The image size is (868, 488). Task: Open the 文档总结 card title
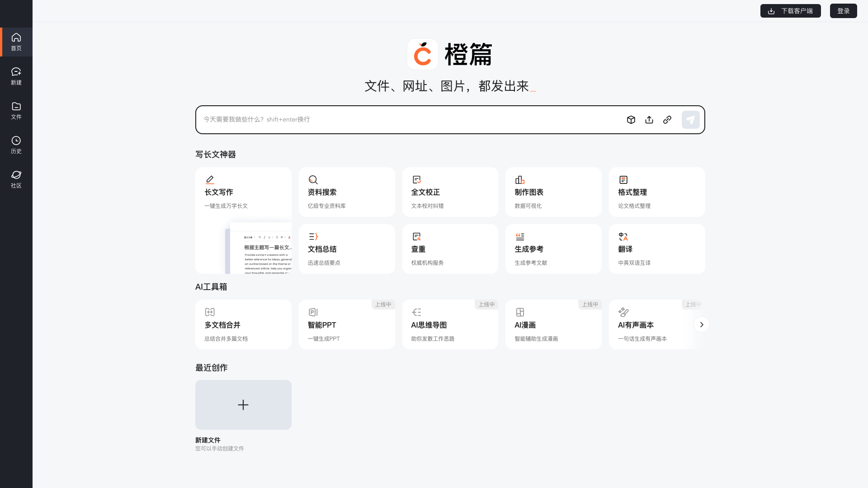point(322,249)
